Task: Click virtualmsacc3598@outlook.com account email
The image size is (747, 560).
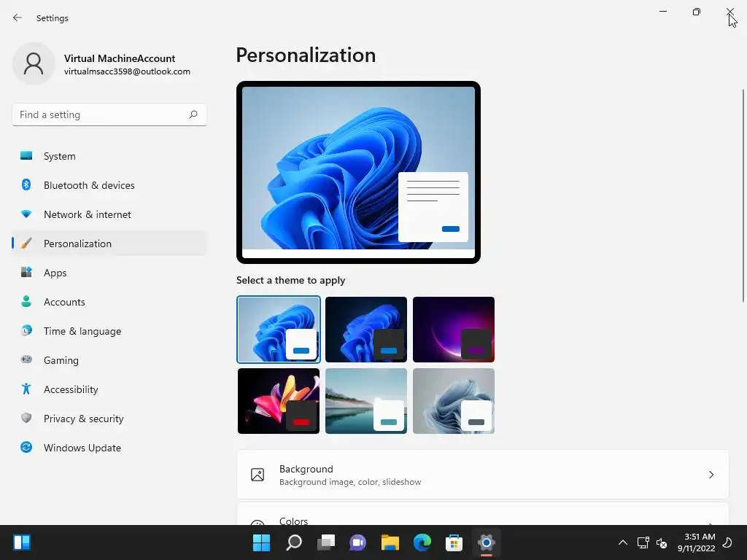Action: coord(127,71)
